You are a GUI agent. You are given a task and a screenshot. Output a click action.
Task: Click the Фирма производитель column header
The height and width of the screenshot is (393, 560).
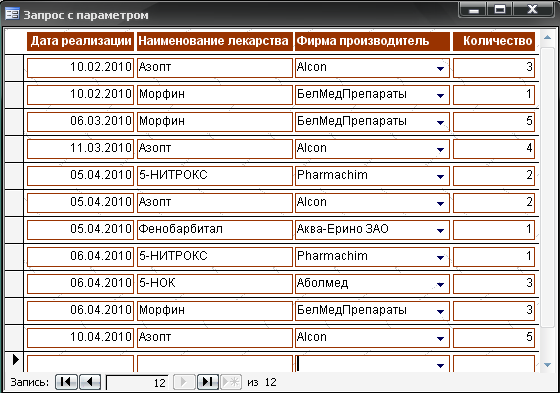tap(372, 41)
